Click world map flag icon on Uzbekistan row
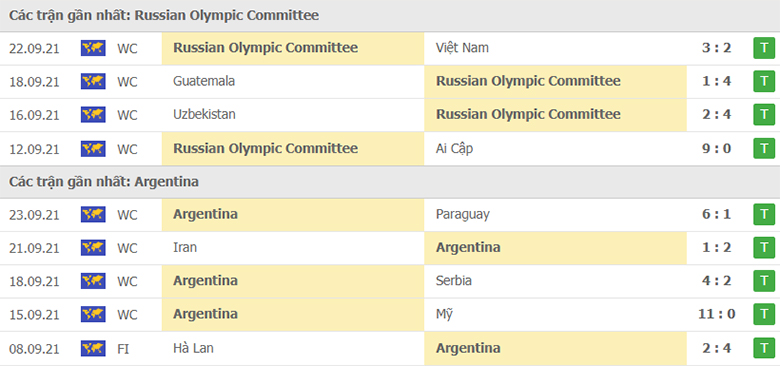 [x=93, y=115]
